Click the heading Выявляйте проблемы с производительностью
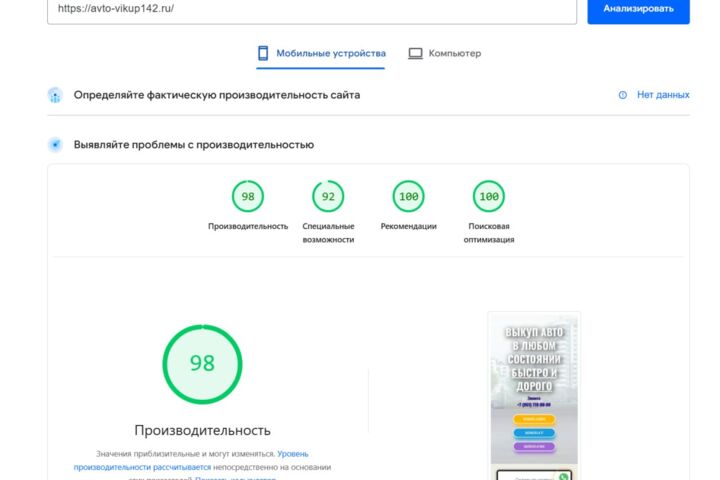The image size is (720, 480). click(194, 145)
